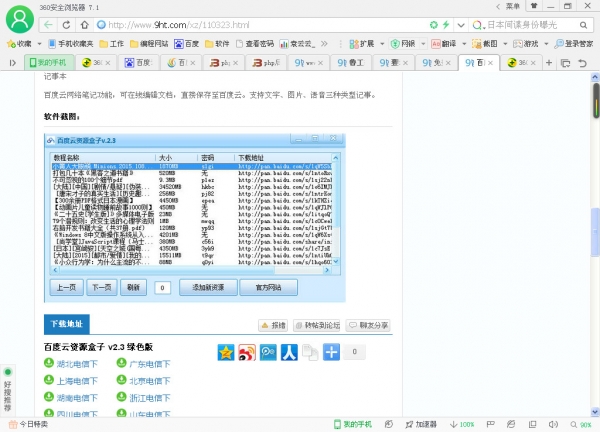Switch to the 我的手机 tab

coord(48,62)
